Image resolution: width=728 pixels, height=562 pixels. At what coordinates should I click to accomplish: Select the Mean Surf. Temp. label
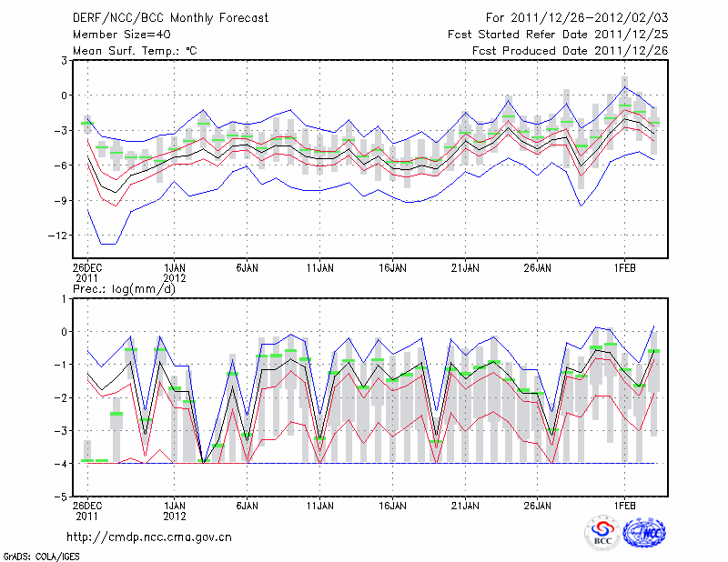click(135, 50)
